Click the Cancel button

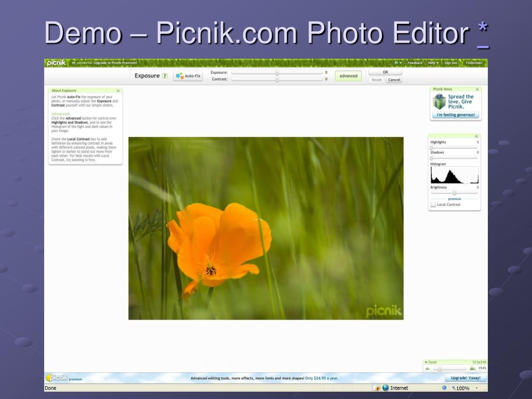394,79
